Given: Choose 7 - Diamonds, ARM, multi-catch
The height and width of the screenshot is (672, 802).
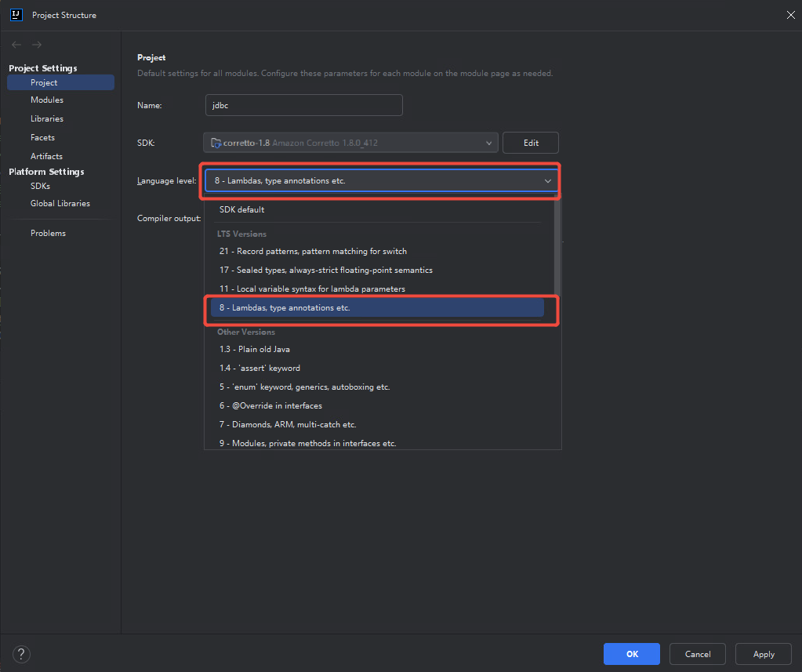Looking at the screenshot, I should point(377,424).
